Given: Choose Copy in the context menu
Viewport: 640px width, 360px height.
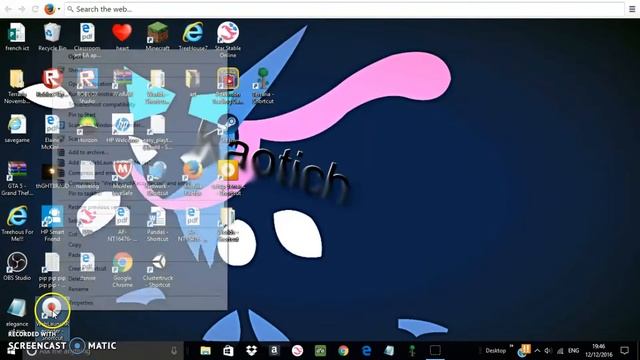Looking at the screenshot, I should [75, 244].
